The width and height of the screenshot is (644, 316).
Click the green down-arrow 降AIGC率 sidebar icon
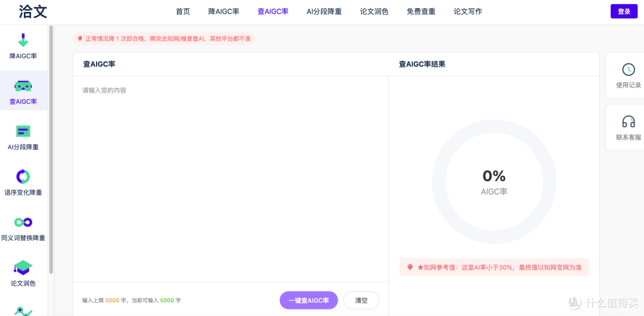pos(23,41)
